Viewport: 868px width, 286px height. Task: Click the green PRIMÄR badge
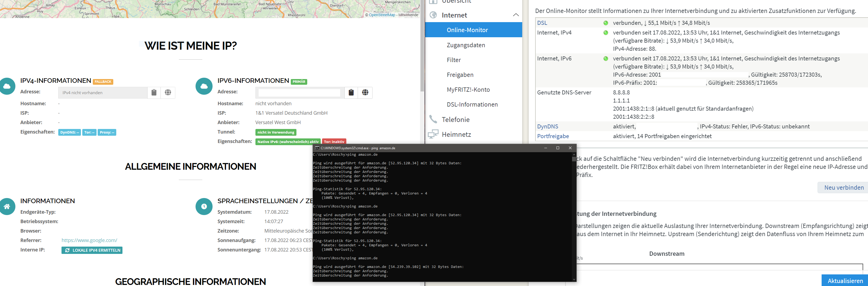coord(299,82)
